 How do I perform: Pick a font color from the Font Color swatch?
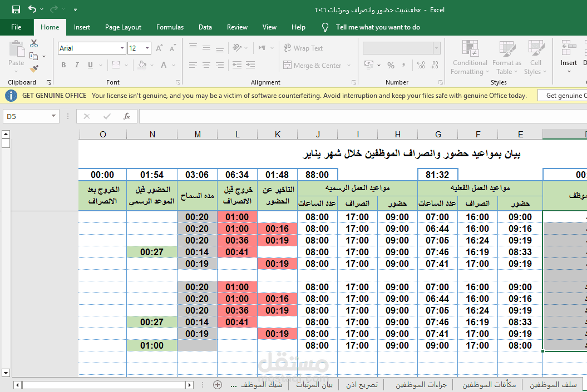click(x=165, y=65)
